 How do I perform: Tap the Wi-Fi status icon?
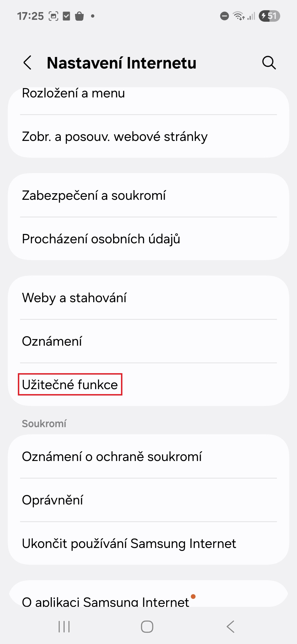[239, 16]
